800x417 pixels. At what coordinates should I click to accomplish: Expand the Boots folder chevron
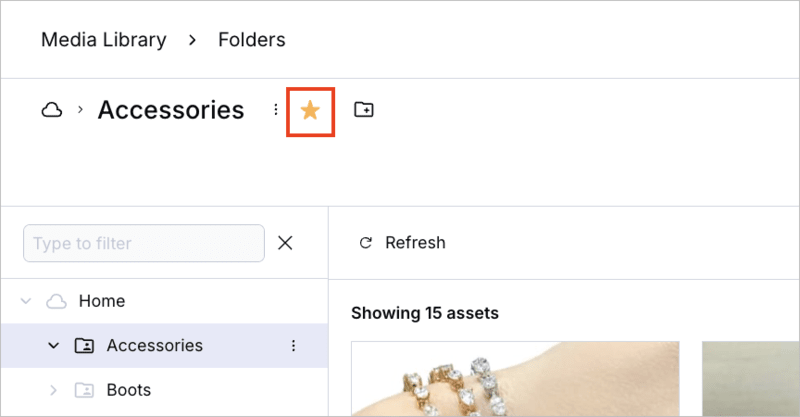pos(54,390)
